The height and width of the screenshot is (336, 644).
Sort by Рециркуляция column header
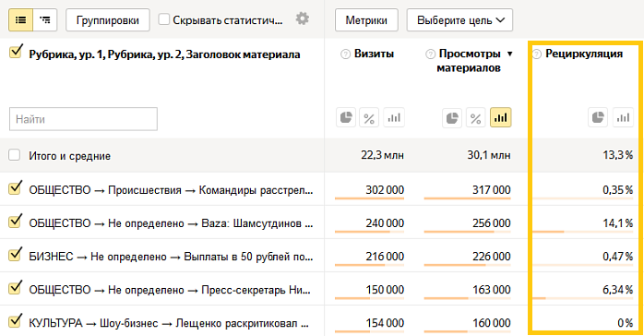pos(584,54)
